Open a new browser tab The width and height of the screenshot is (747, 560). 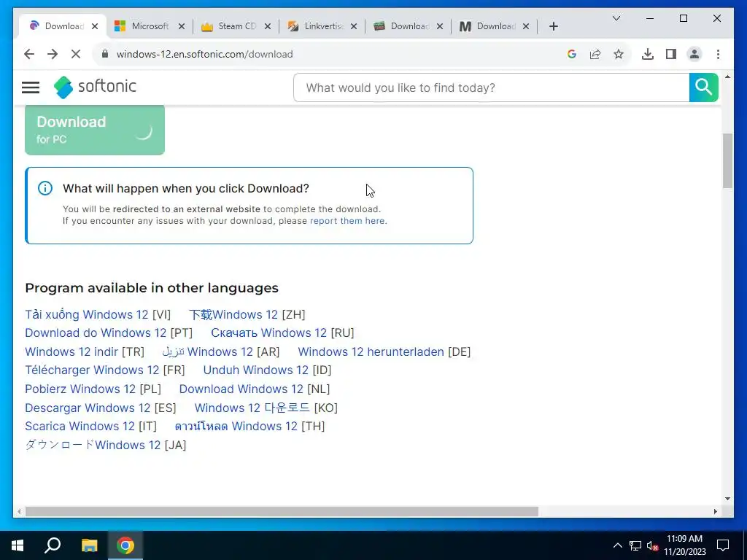coord(553,26)
